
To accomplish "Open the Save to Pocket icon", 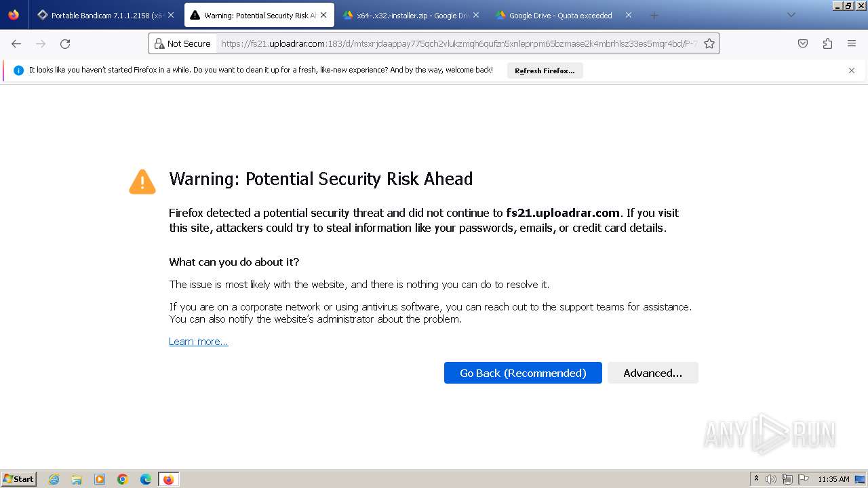I will tap(803, 44).
